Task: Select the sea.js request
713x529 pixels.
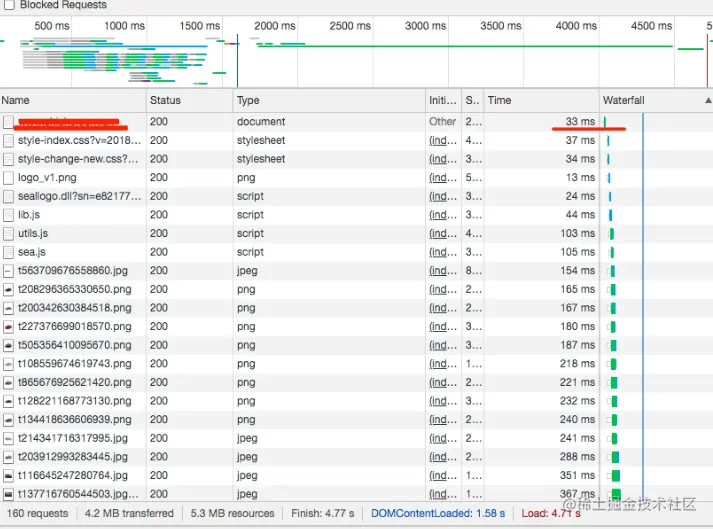Action: (x=356, y=252)
